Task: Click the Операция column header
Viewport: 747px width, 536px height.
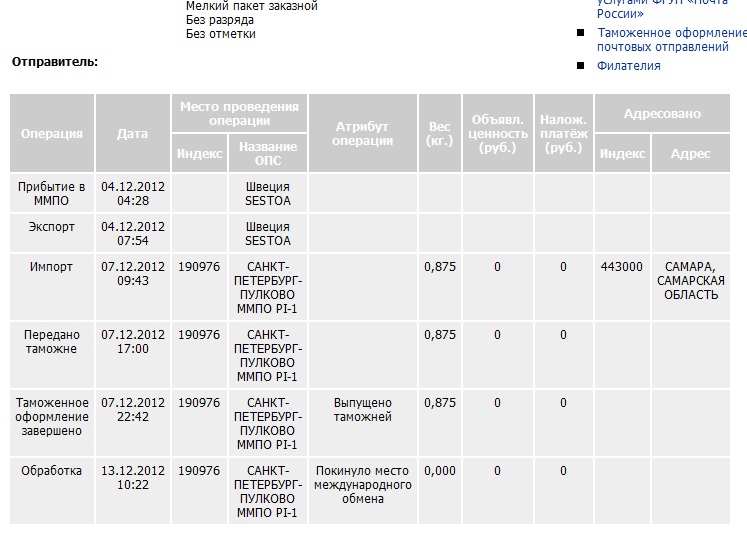Action: pyautogui.click(x=52, y=133)
